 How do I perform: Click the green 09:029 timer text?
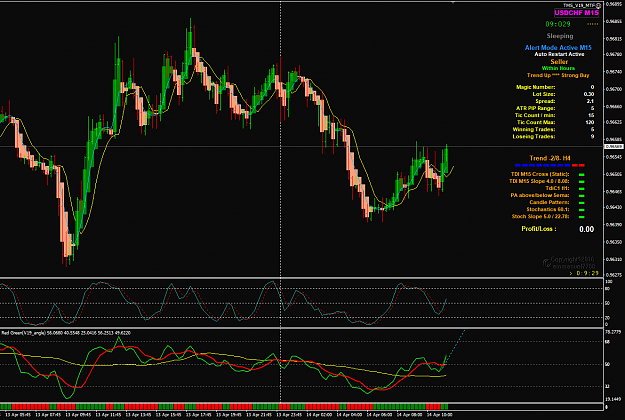558,24
